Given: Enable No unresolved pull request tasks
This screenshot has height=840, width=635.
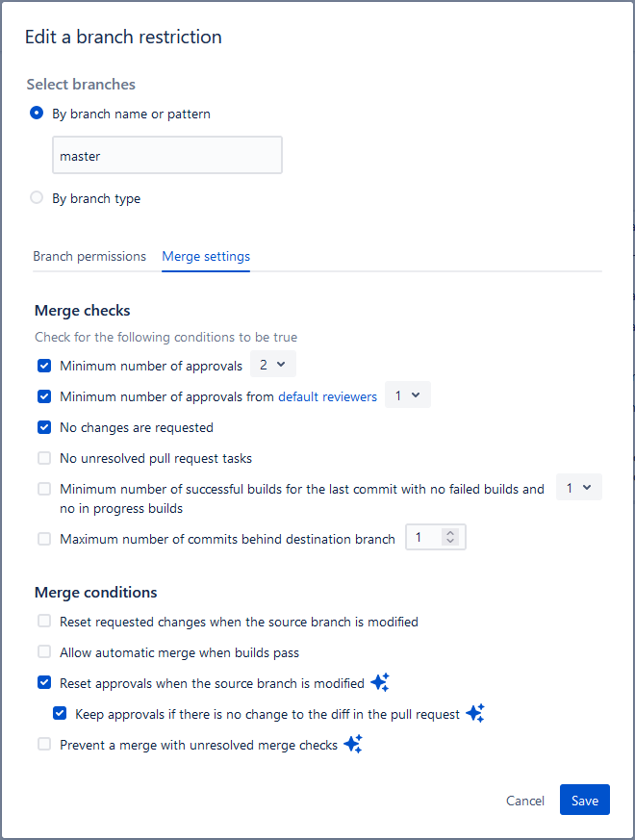Looking at the screenshot, I should 43,458.
